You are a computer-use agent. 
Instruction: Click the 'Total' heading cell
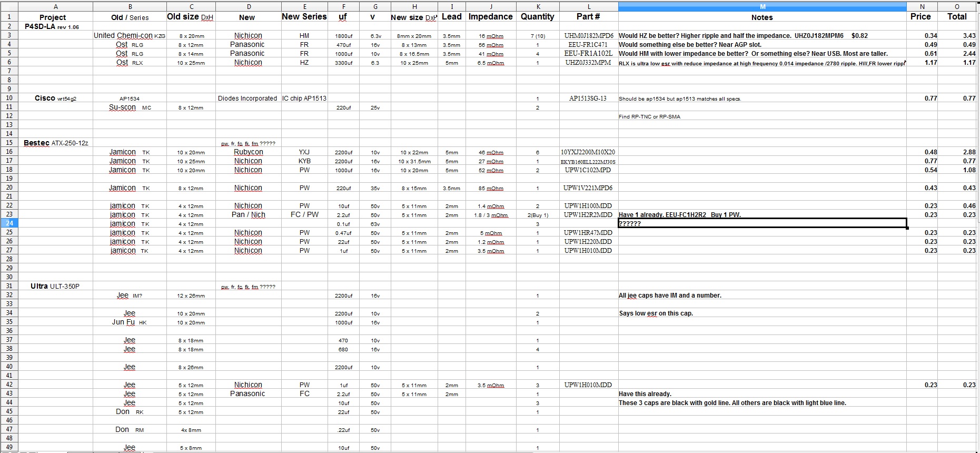tap(957, 17)
